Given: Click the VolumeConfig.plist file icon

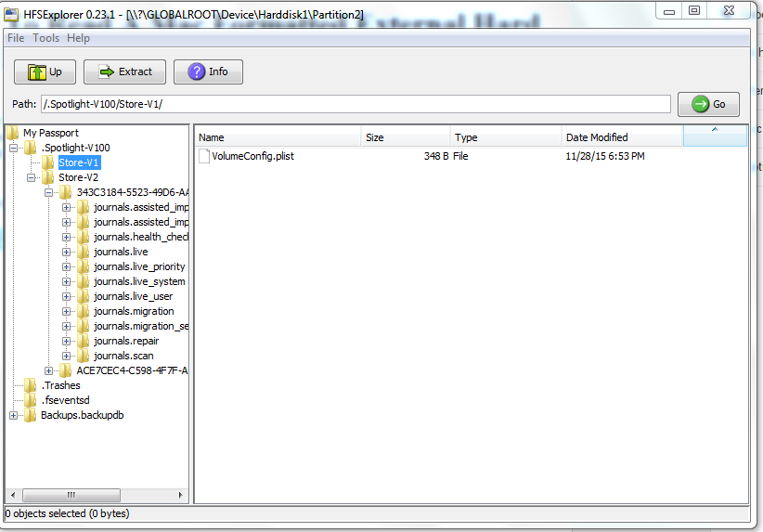Looking at the screenshot, I should [x=204, y=156].
